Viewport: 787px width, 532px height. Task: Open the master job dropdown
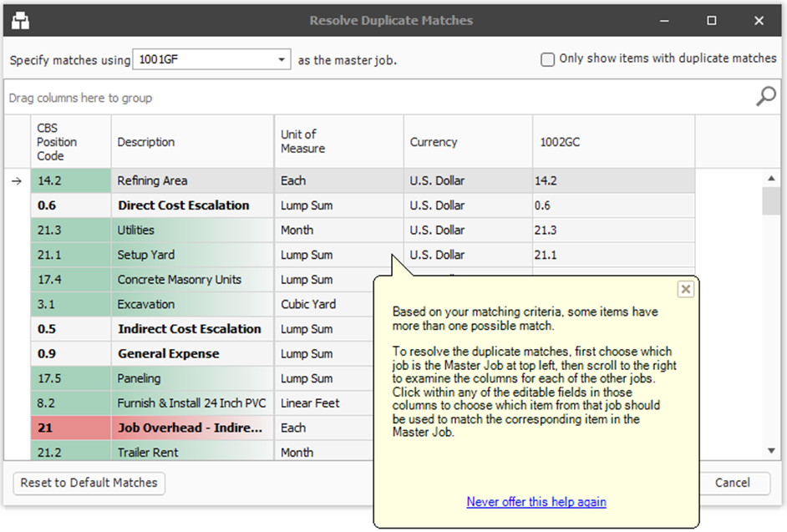tap(282, 60)
